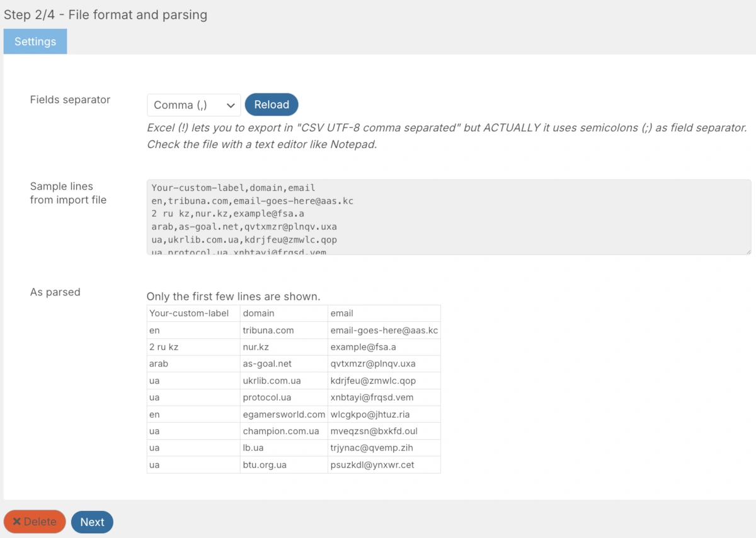Click the Delete button
756x538 pixels.
point(35,522)
